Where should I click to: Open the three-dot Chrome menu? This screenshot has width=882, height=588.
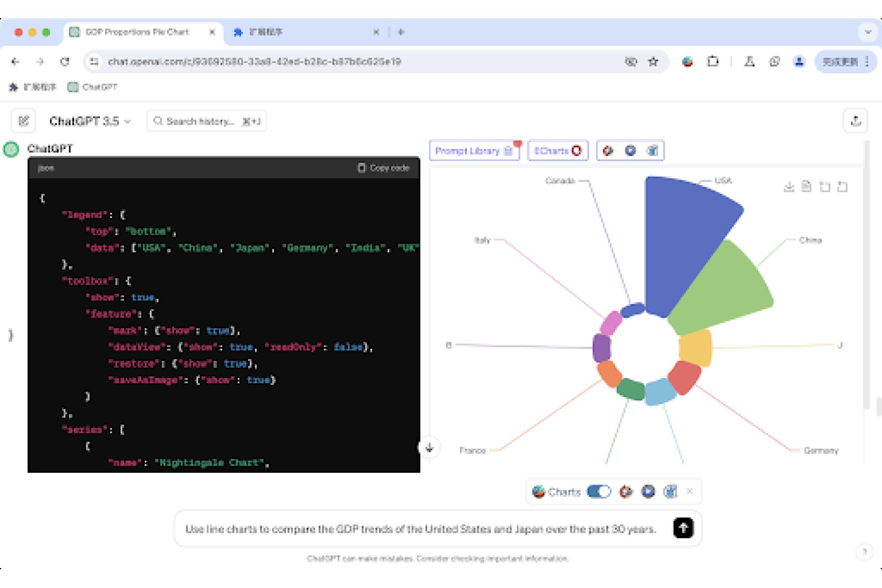tap(867, 61)
